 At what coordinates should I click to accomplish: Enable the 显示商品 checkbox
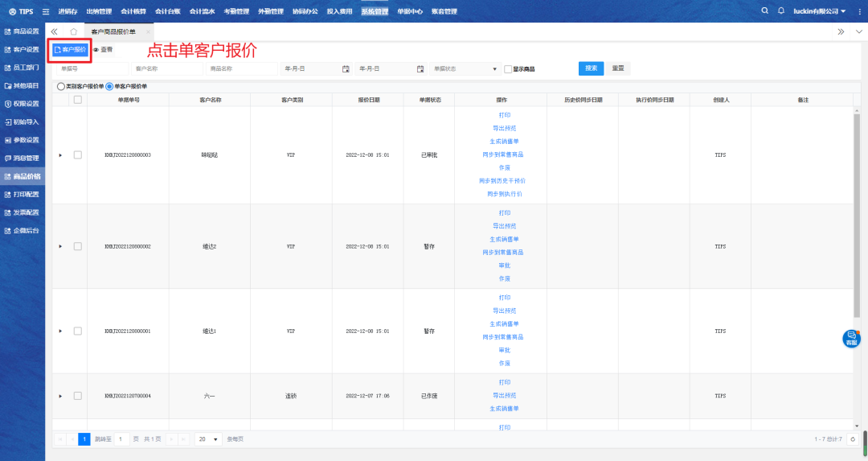pyautogui.click(x=508, y=69)
